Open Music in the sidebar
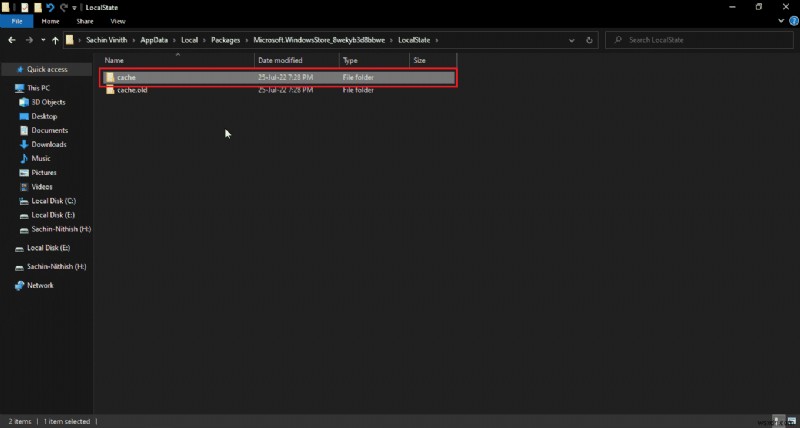 pos(41,159)
